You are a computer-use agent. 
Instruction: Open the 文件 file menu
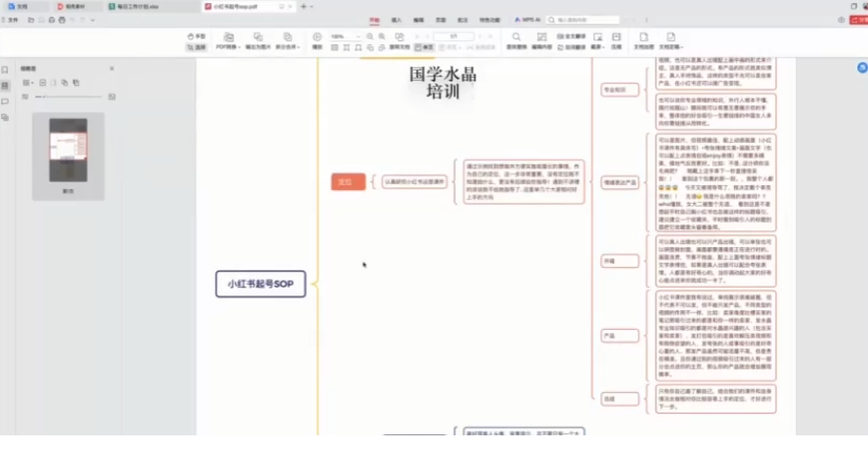point(11,20)
